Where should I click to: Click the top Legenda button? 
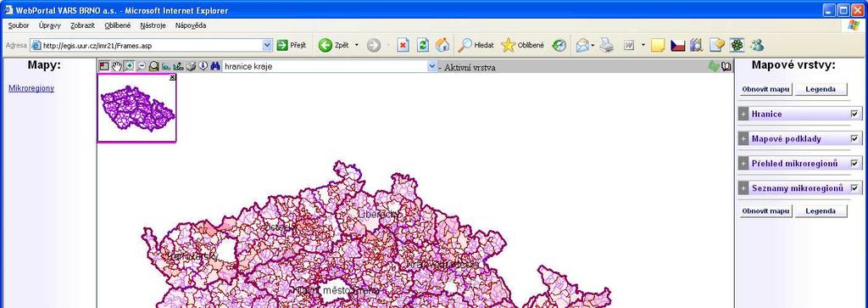tap(821, 89)
